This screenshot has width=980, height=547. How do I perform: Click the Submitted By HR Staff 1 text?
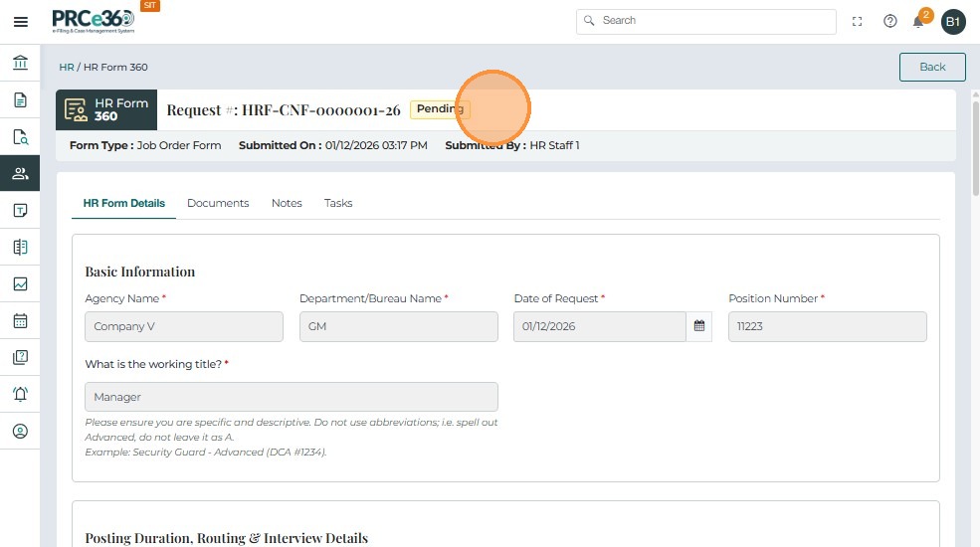pos(511,145)
